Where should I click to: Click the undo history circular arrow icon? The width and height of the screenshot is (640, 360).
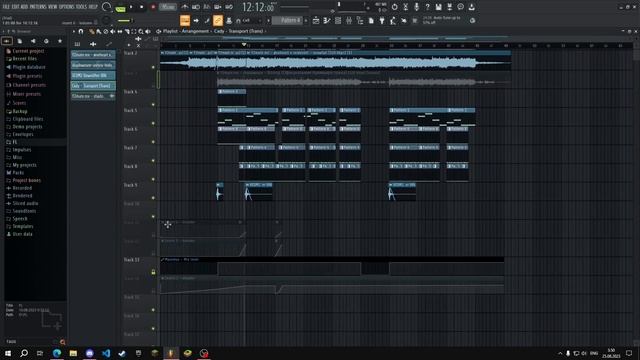394,7
